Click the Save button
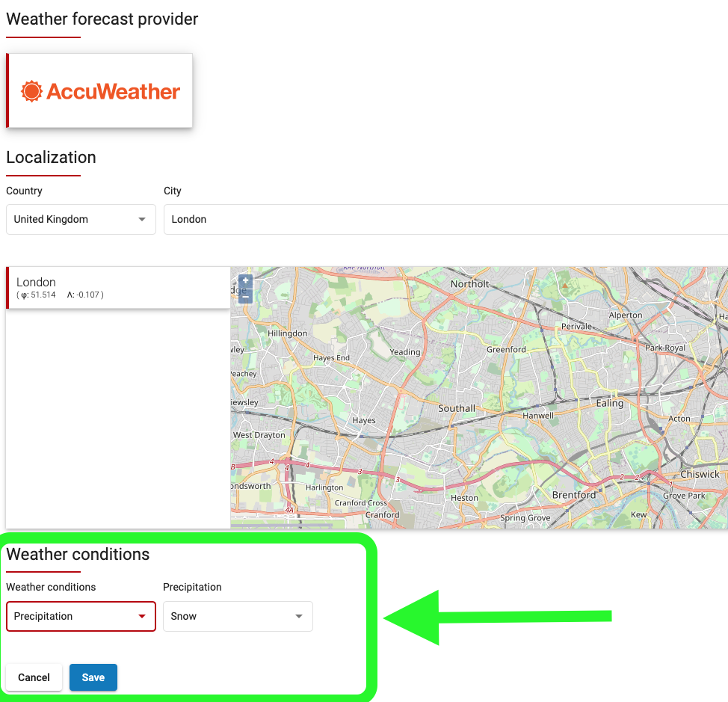The image size is (728, 702). (93, 677)
